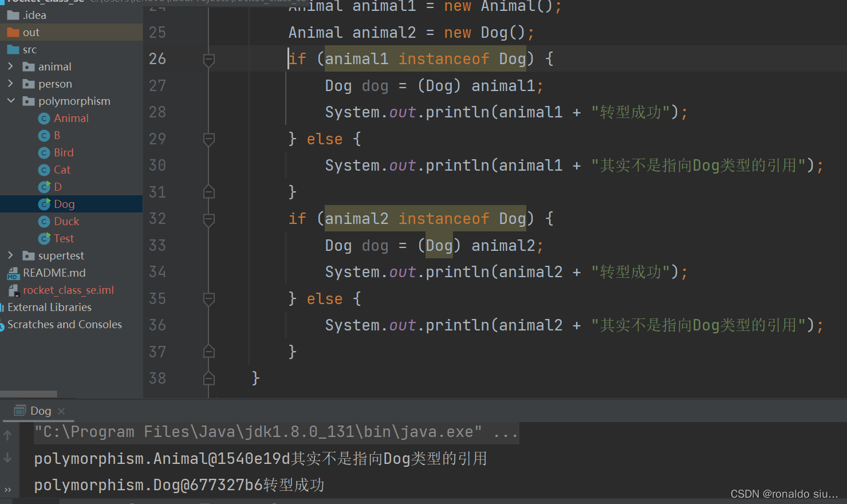Click the Bird class icon
Viewport: 847px width, 504px height.
(x=44, y=153)
